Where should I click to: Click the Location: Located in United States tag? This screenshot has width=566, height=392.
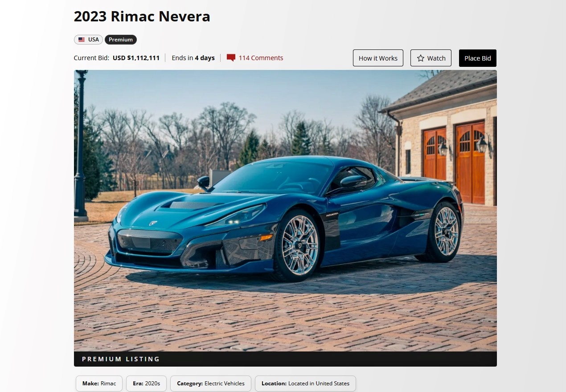tap(305, 383)
